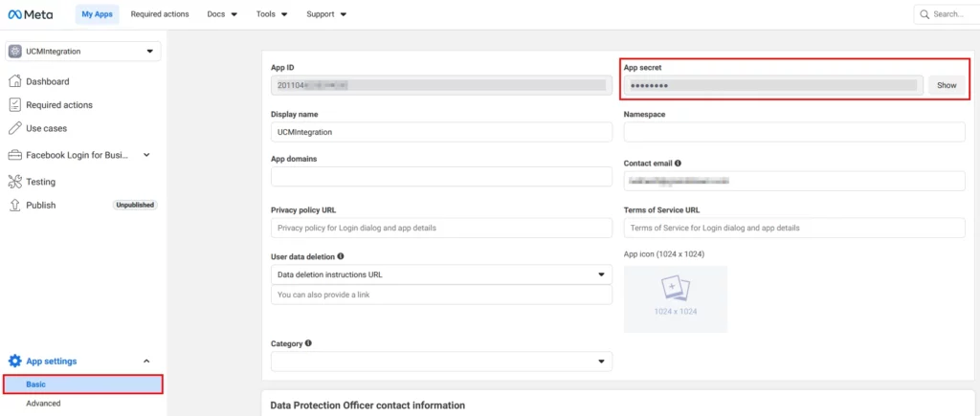This screenshot has height=416, width=980.
Task: Open the UCMIntegration app selector dropdown
Action: point(82,52)
